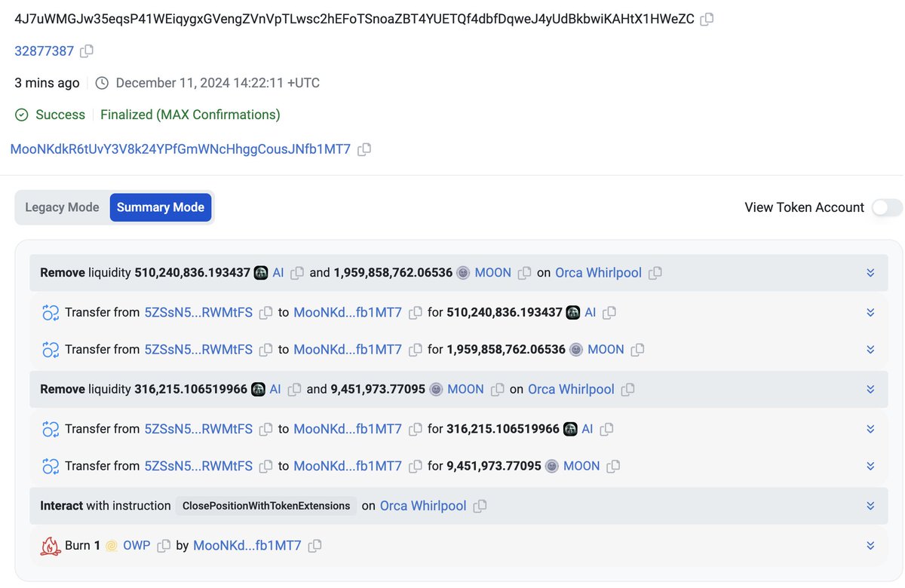Copy AI token in 316,215 AI transfer row
The height and width of the screenshot is (588, 905).
606,429
